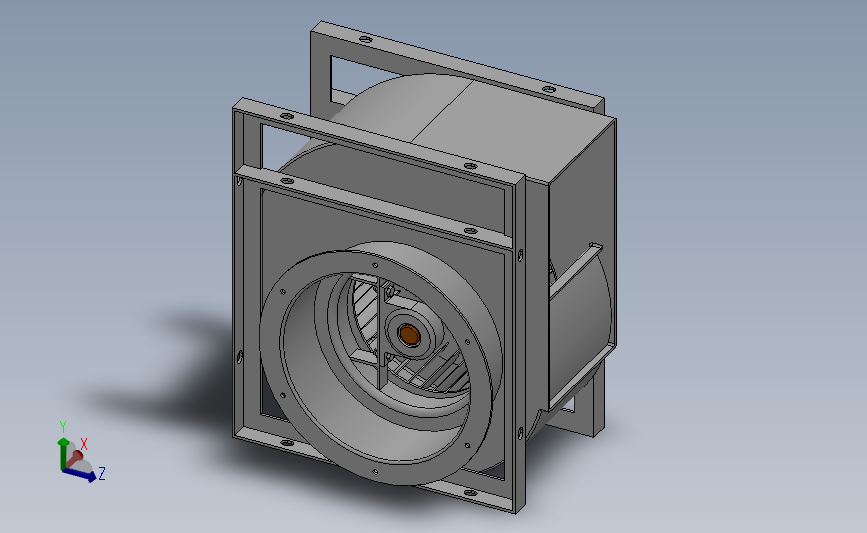Select the orange shaft bore at fan center

(x=409, y=334)
